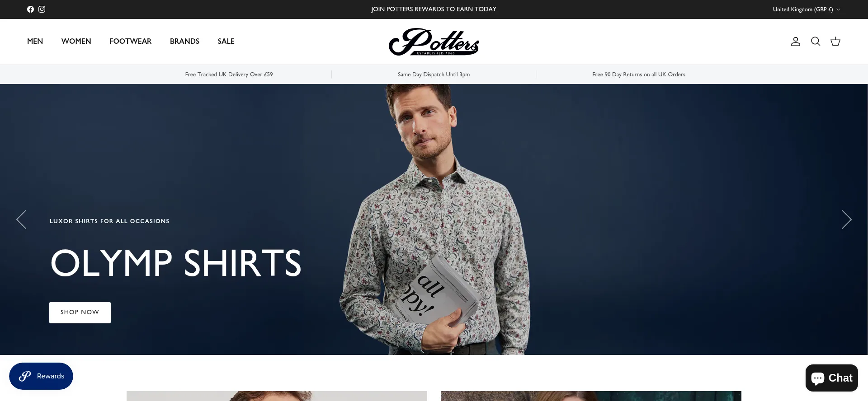Click Join Potters Rewards announcement link

coord(434,9)
